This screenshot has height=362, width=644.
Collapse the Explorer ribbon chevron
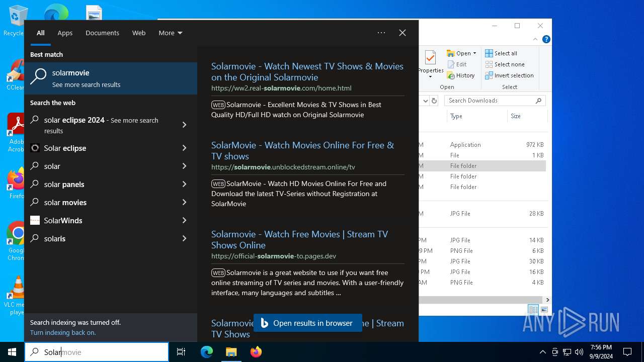click(535, 39)
